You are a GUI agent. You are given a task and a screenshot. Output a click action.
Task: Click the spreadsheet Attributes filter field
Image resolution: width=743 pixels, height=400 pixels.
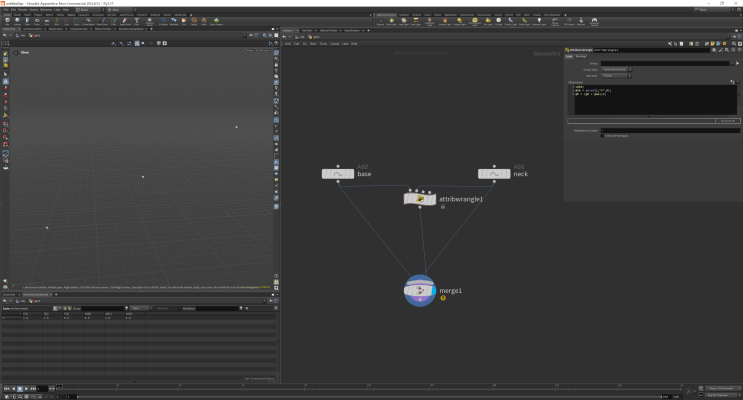tap(217, 308)
